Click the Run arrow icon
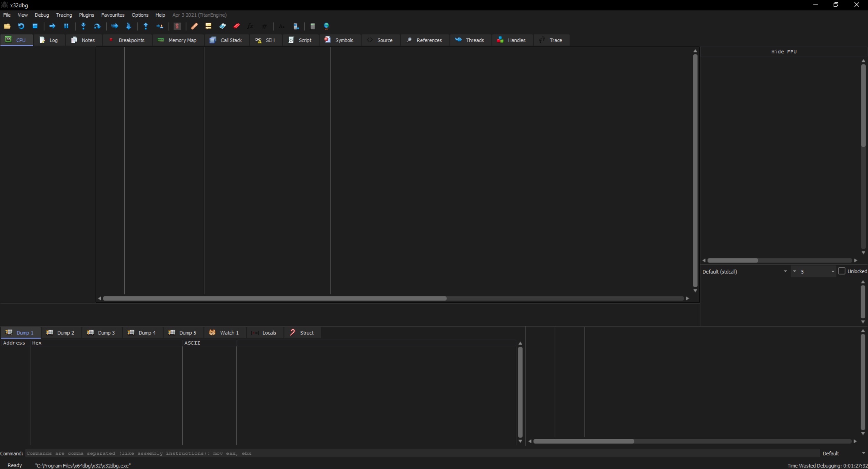Image resolution: width=868 pixels, height=469 pixels. pyautogui.click(x=52, y=26)
